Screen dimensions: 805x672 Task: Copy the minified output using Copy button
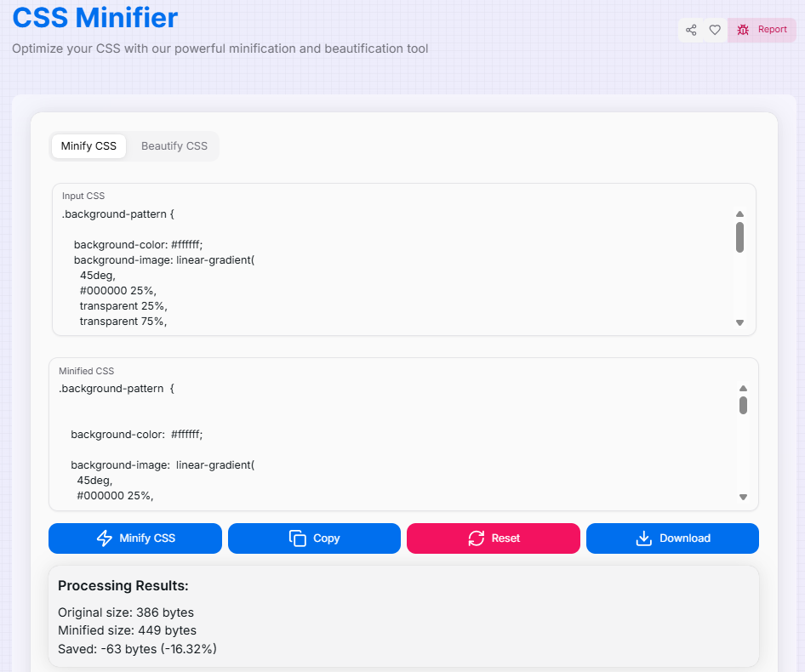click(314, 538)
